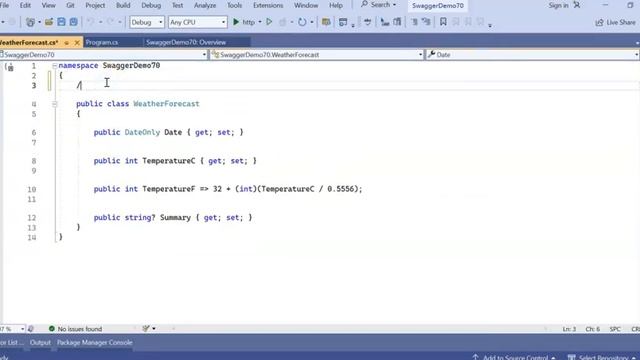Image resolution: width=640 pixels, height=360 pixels.
Task: Open the Edit menu
Action: point(25,5)
